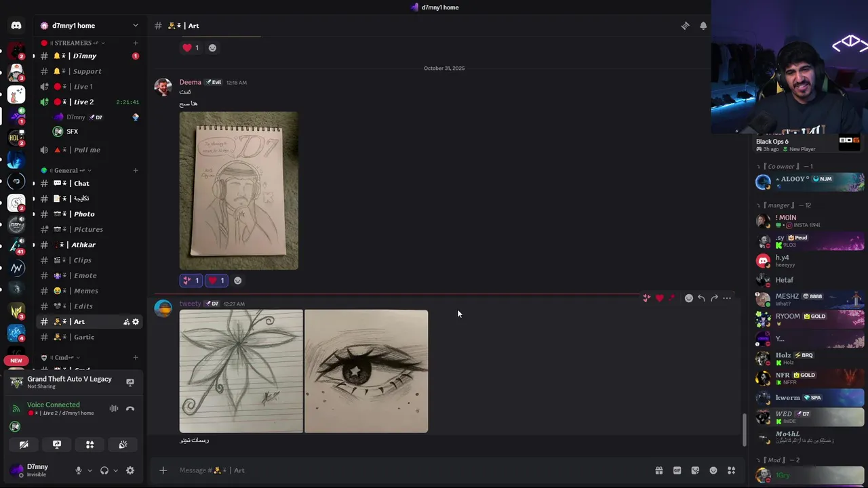The width and height of the screenshot is (868, 488).
Task: Open the Chat channel
Action: (x=89, y=183)
